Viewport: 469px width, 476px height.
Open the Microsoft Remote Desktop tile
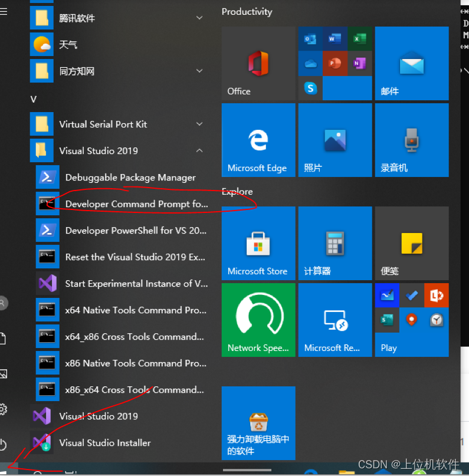click(335, 320)
